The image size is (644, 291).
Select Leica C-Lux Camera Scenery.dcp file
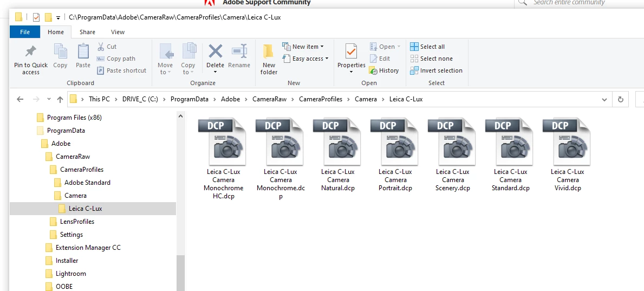pos(453,155)
